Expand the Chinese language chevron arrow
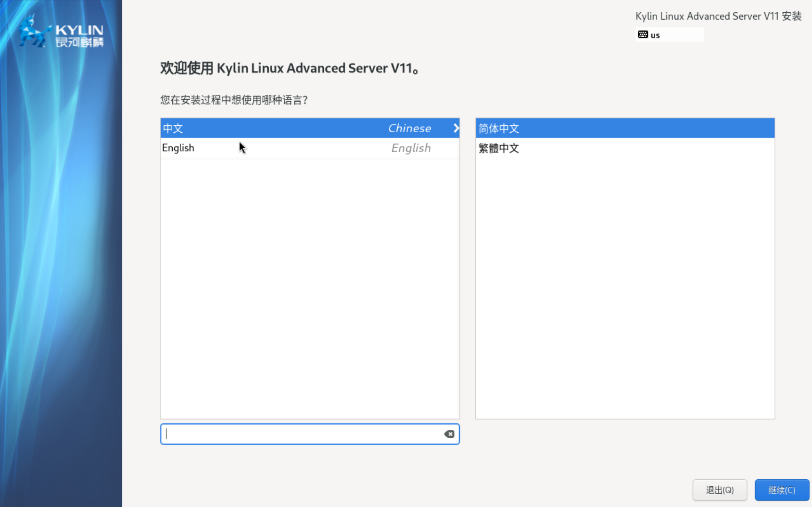 point(456,128)
